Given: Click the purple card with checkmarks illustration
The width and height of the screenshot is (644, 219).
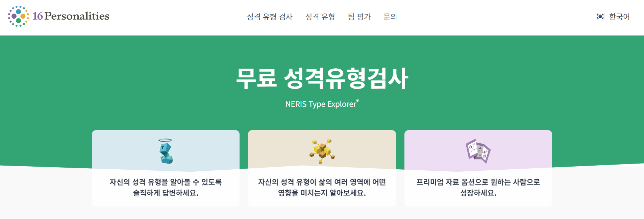Looking at the screenshot, I should 478,151.
